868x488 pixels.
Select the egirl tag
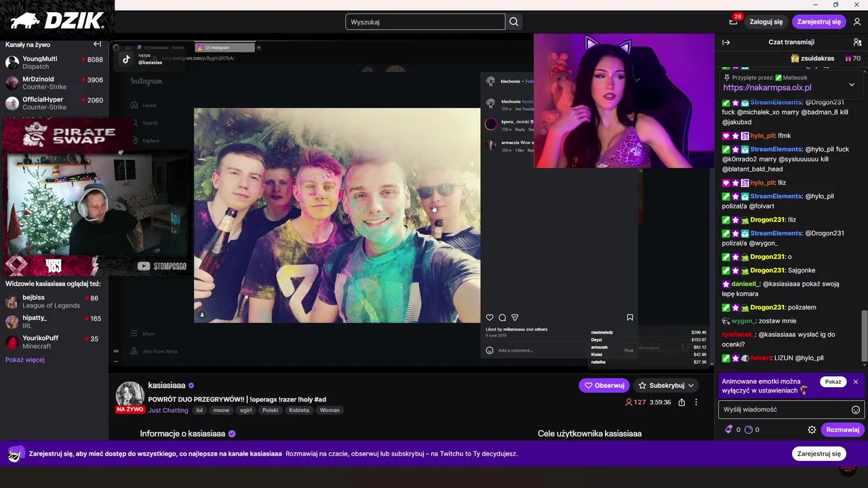tap(245, 410)
